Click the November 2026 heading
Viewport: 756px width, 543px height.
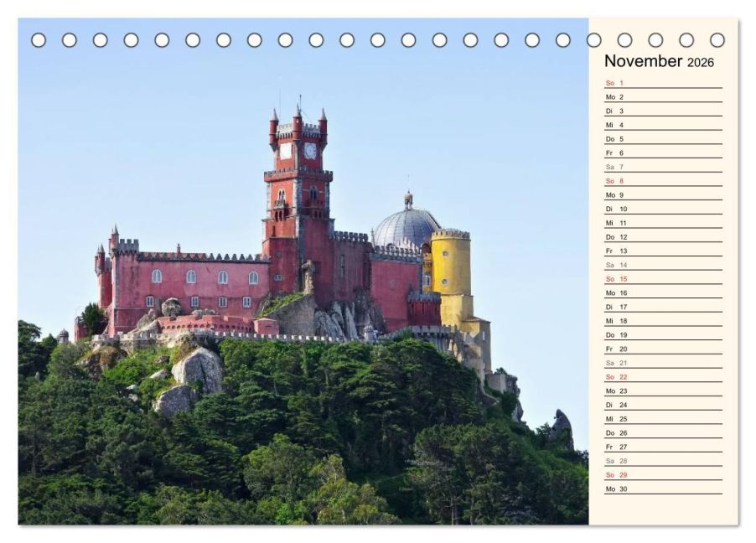pos(659,61)
